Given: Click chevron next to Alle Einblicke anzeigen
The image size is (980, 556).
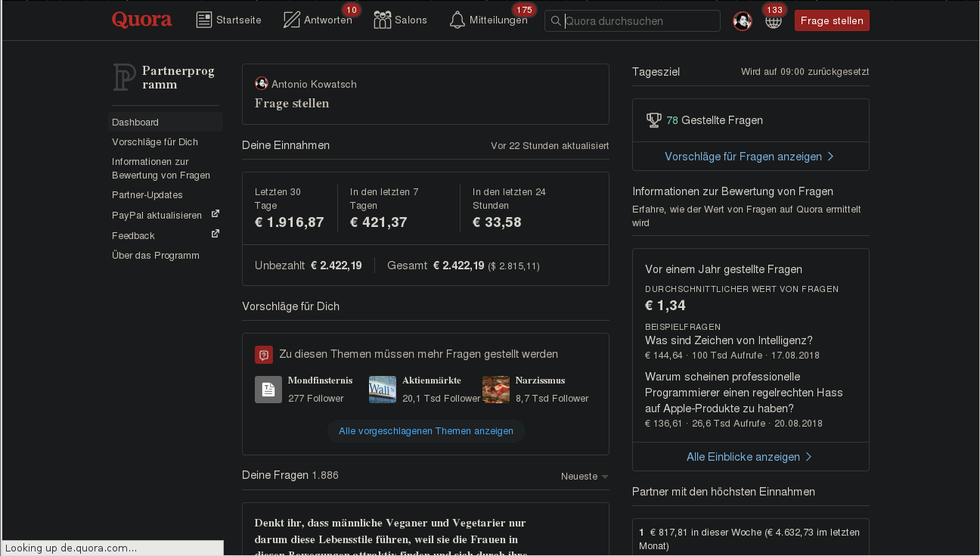Looking at the screenshot, I should tap(808, 457).
